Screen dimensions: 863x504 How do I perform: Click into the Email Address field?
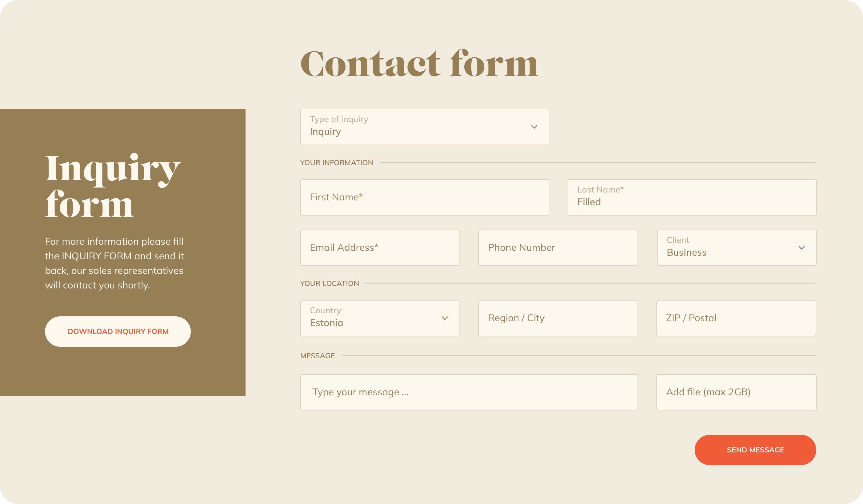tap(380, 248)
